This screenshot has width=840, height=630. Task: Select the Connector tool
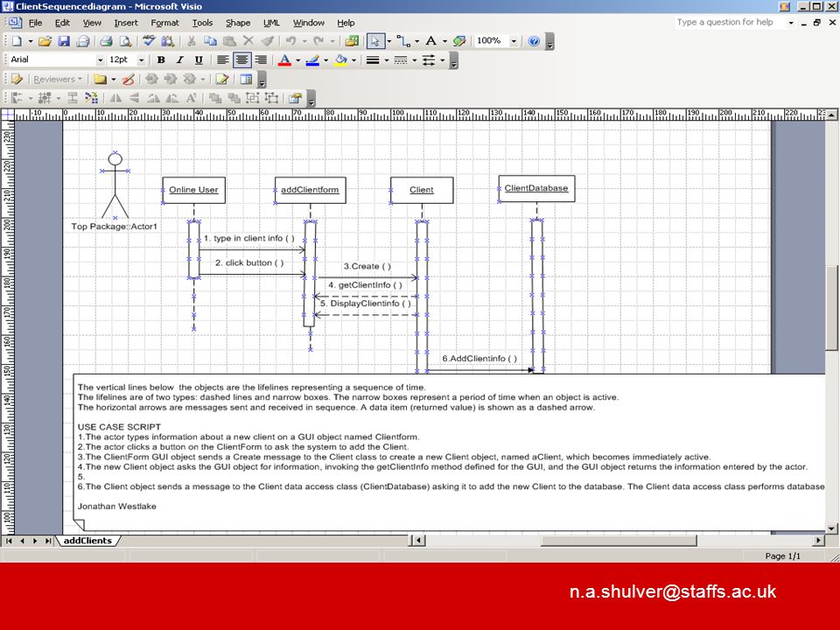pyautogui.click(x=403, y=41)
